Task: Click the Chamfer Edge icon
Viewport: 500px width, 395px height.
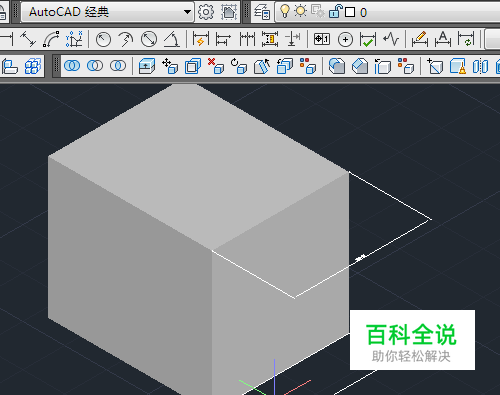Action: point(360,66)
